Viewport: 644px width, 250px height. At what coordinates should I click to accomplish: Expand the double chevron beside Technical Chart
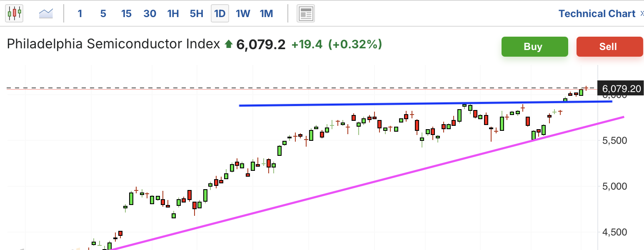tap(641, 14)
